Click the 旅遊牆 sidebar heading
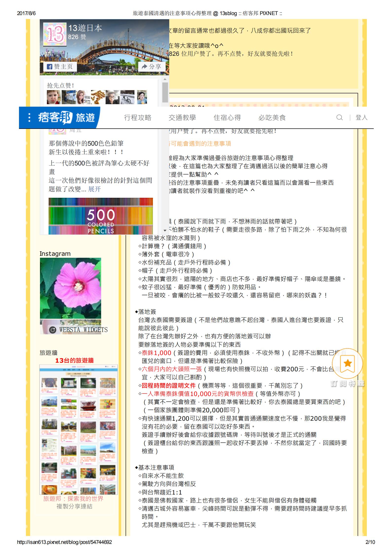Screen dimensions: 392x555 [x=49, y=353]
